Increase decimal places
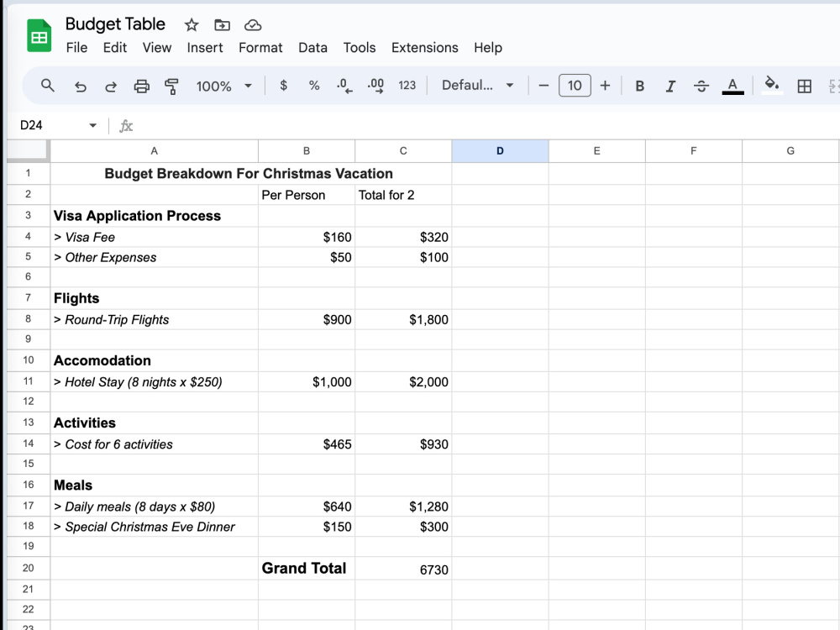Image resolution: width=840 pixels, height=630 pixels. [375, 86]
